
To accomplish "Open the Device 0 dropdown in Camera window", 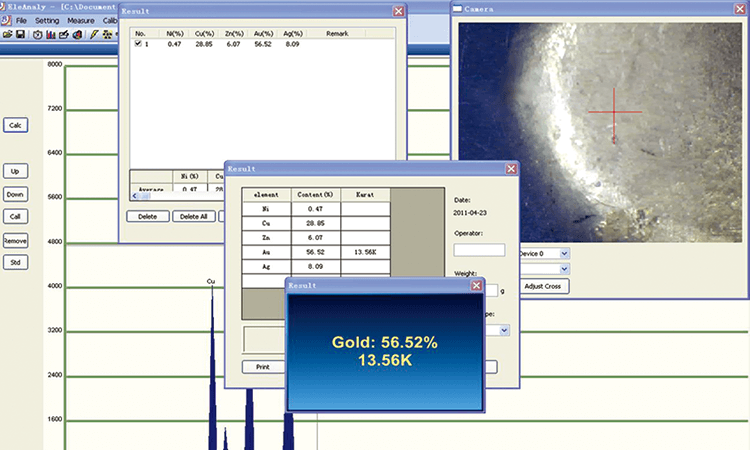I will (x=564, y=253).
